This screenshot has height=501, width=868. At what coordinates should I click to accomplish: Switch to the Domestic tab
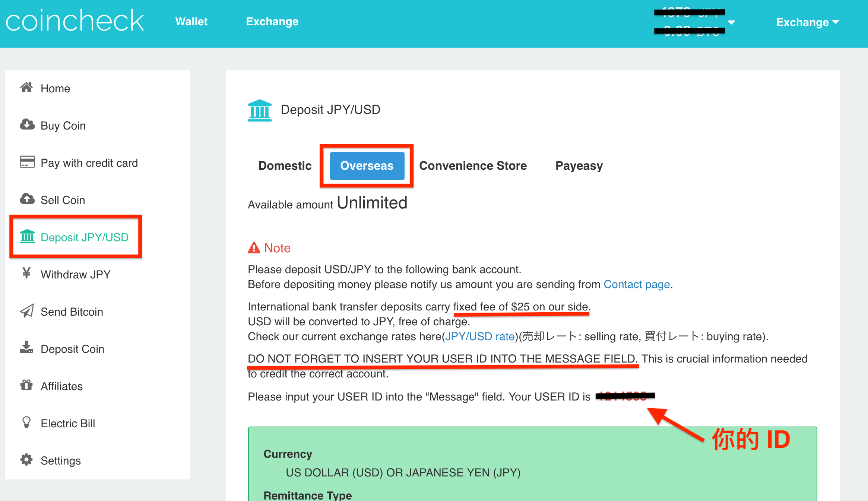tap(285, 166)
